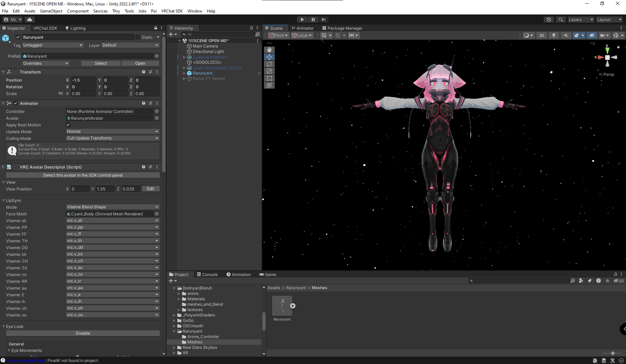Adjust project thumbnail size slider
The width and height of the screenshot is (626, 364).
point(613,353)
